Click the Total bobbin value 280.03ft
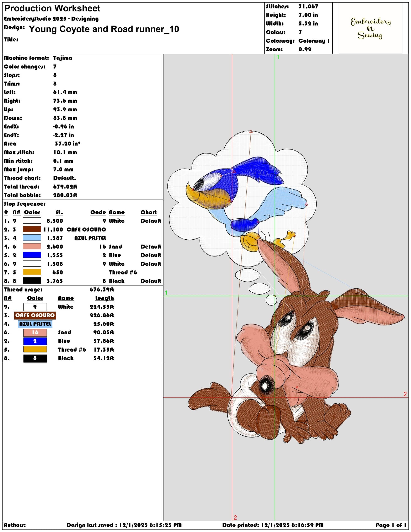The height and width of the screenshot is (532, 411). coord(65,195)
